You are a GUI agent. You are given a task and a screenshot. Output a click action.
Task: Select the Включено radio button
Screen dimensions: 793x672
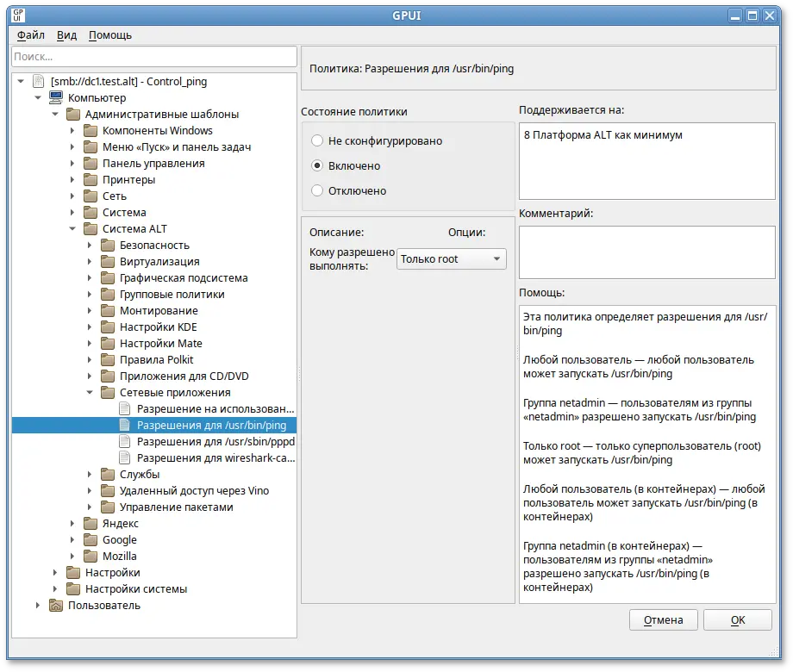point(317,165)
